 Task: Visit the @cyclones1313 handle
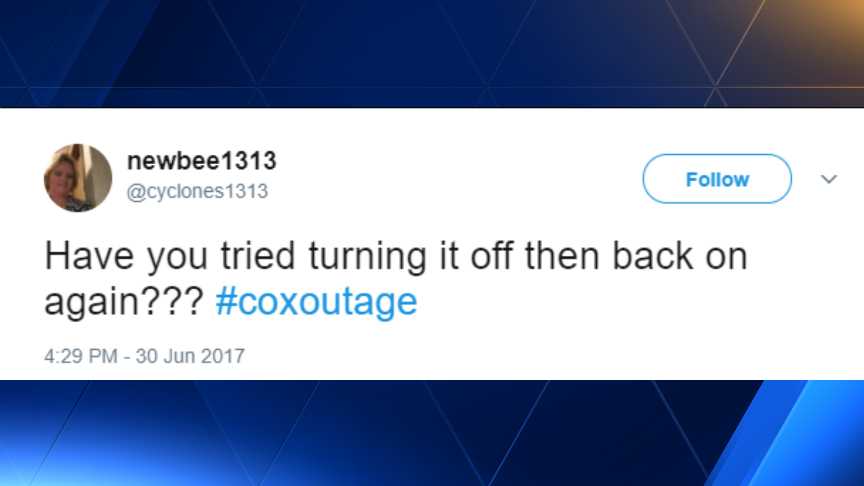coord(197,191)
